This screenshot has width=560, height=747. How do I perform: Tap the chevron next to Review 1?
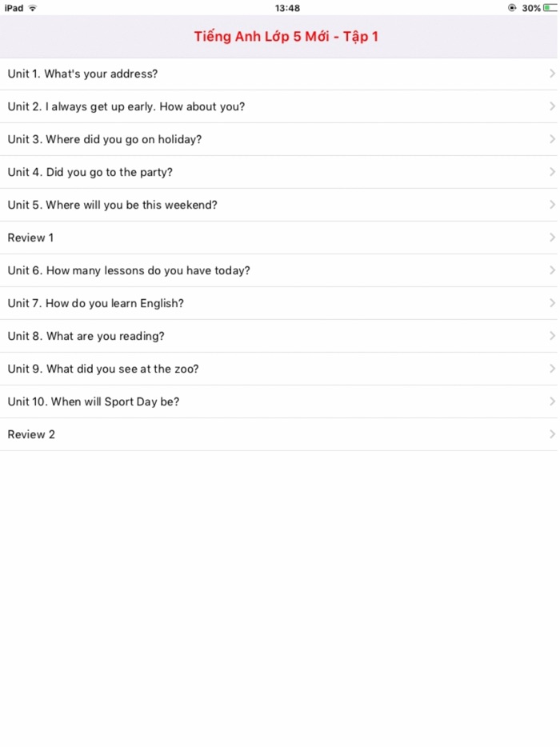click(551, 238)
